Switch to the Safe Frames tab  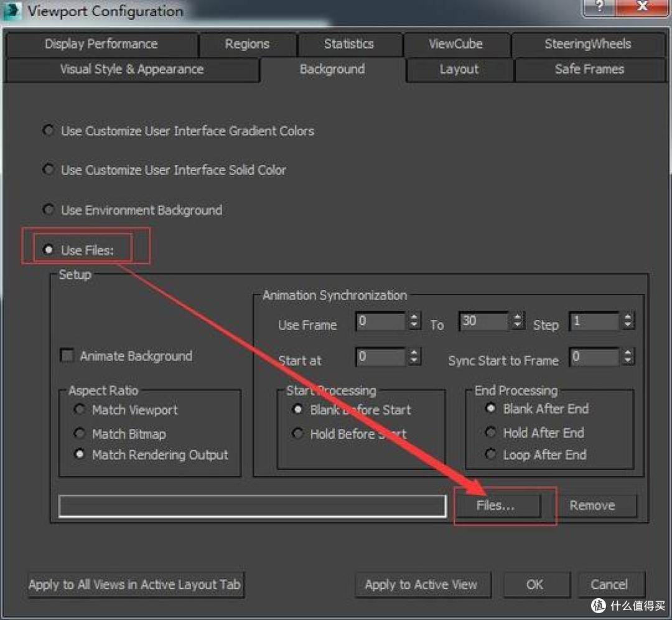(589, 70)
